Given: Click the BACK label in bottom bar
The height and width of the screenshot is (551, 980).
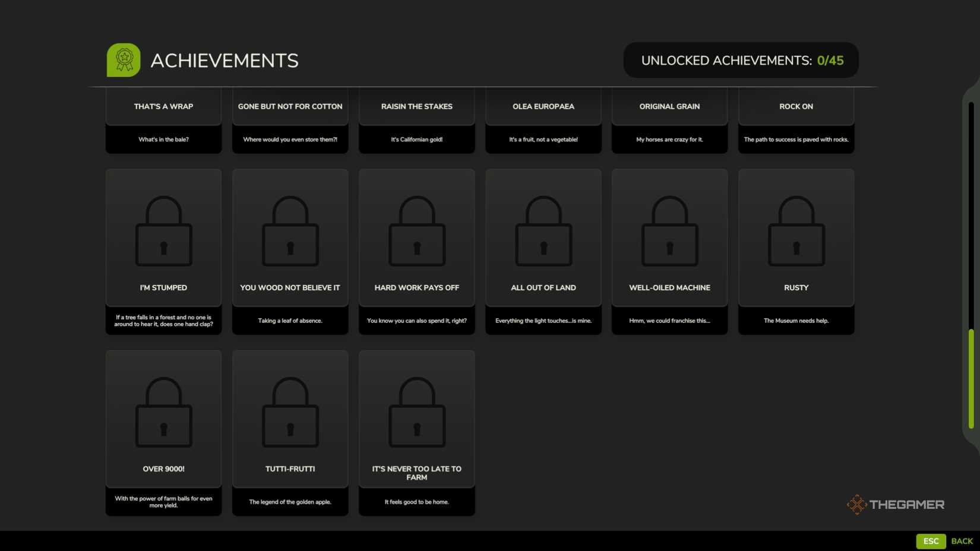Looking at the screenshot, I should pyautogui.click(x=962, y=541).
